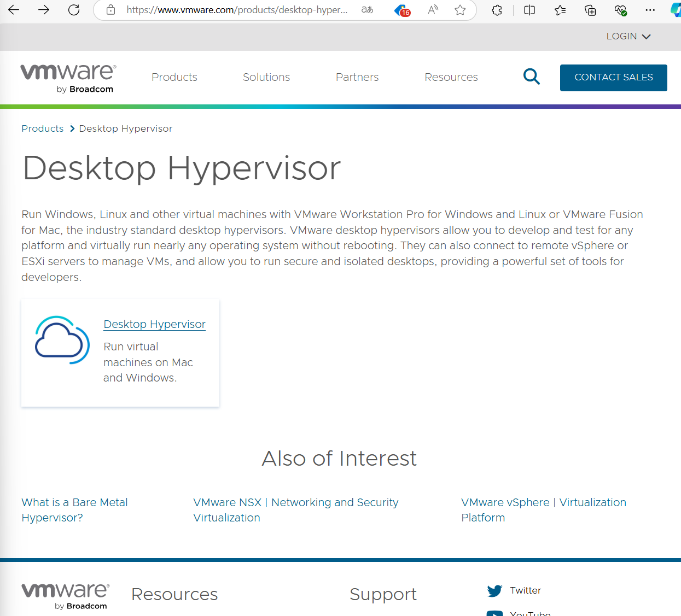Toggle Split screen view icon
Image resolution: width=681 pixels, height=616 pixels.
pos(529,10)
